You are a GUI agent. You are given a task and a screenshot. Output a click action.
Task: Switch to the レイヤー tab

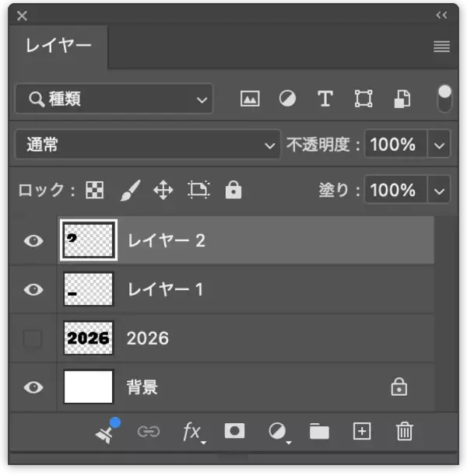coord(58,46)
